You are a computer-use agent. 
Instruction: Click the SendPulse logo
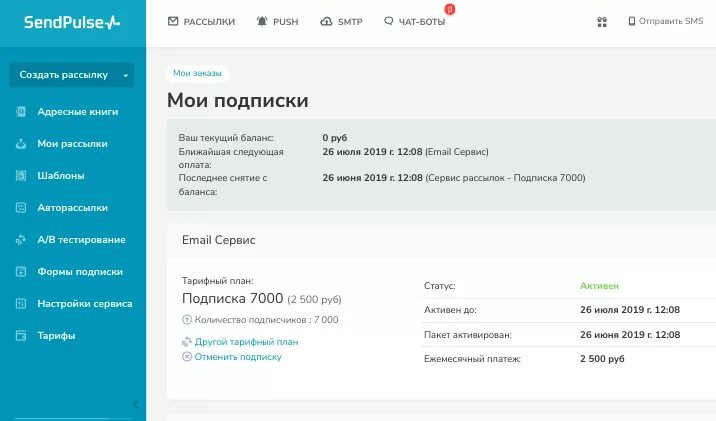pos(72,22)
